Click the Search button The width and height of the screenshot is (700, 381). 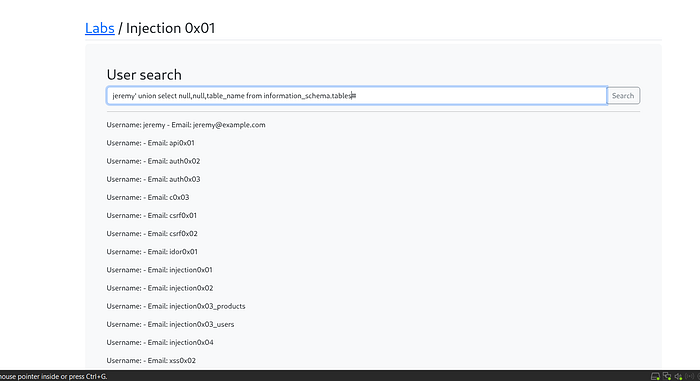pos(623,96)
